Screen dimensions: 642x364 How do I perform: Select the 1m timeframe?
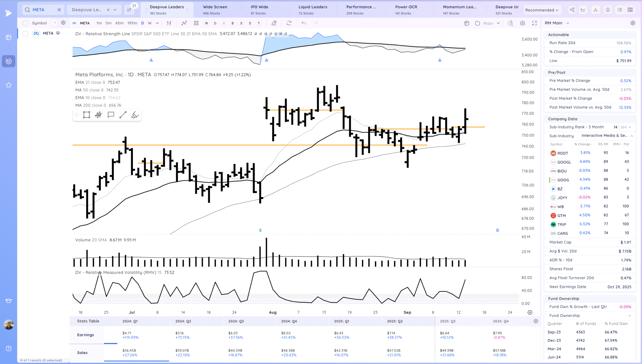[x=99, y=23]
